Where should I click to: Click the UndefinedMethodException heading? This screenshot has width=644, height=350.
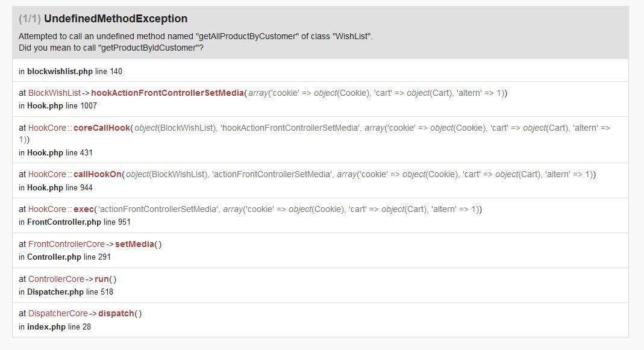click(115, 19)
